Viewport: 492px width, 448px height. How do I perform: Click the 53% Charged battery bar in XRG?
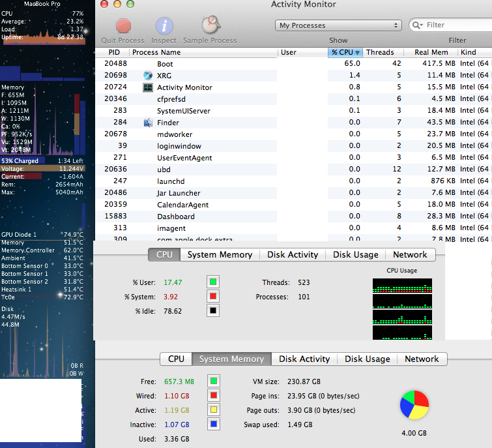click(42, 160)
